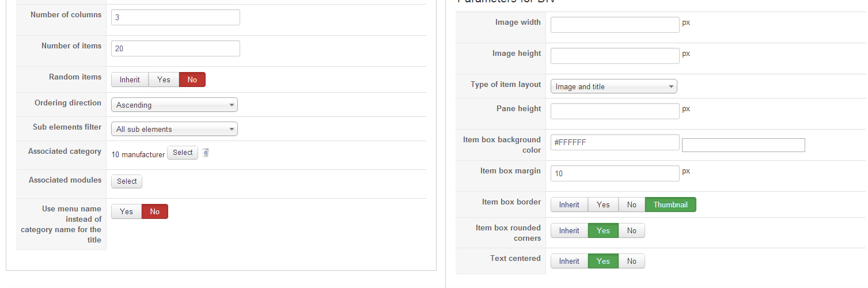Focus the Number of items field
This screenshot has height=288, width=868.
pos(175,49)
